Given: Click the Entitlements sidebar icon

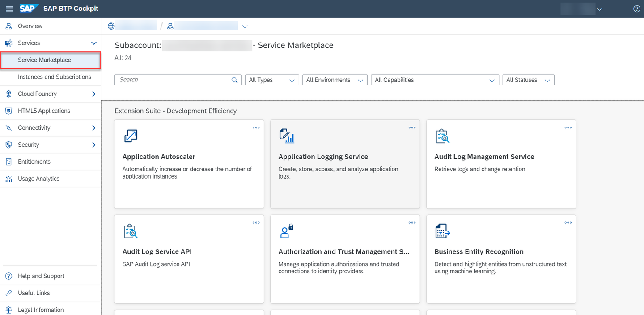Looking at the screenshot, I should pyautogui.click(x=8, y=162).
